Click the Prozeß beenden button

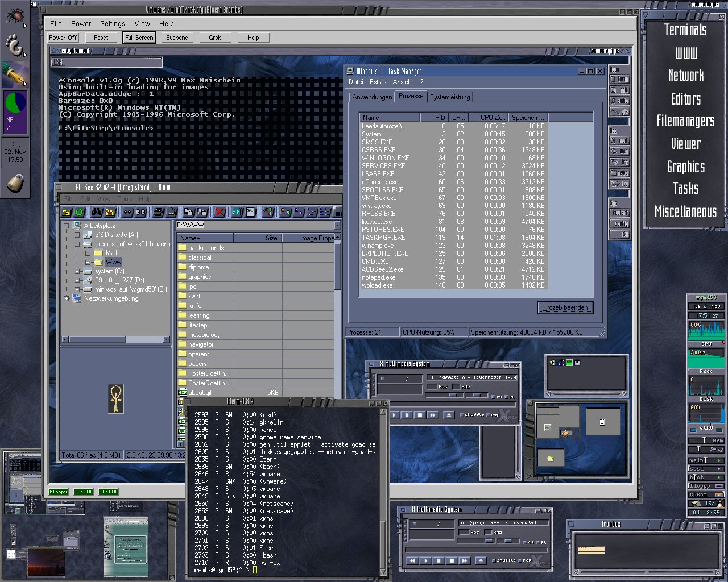565,307
